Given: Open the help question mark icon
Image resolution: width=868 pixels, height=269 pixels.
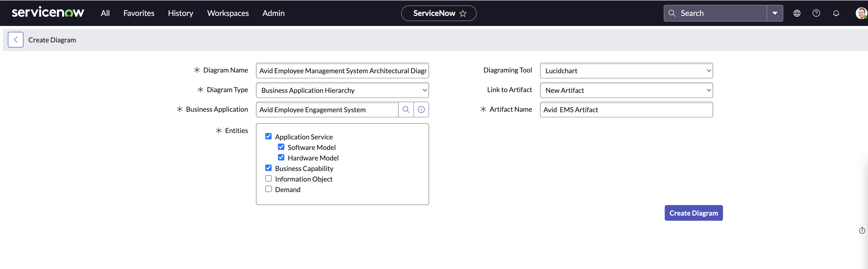Looking at the screenshot, I should point(816,13).
